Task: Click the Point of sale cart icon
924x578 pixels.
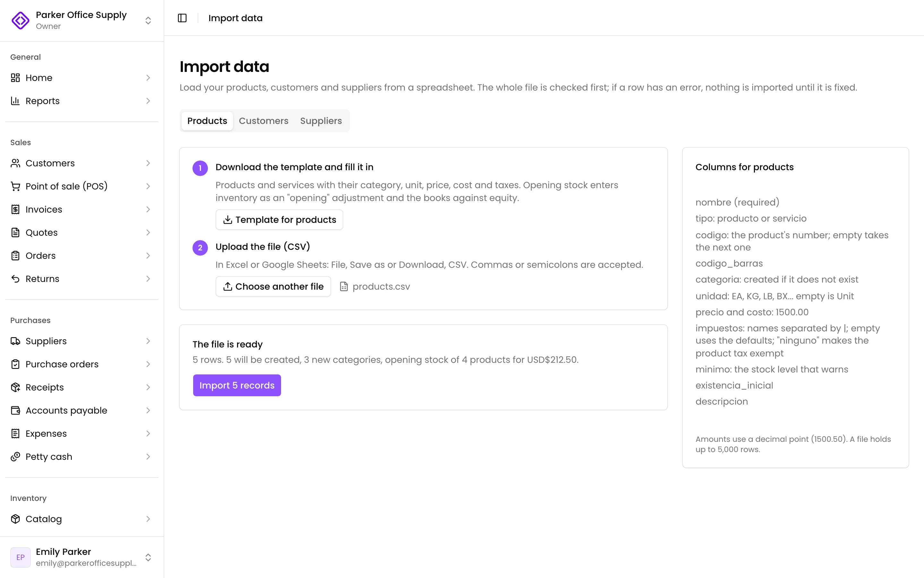Action: (x=15, y=186)
